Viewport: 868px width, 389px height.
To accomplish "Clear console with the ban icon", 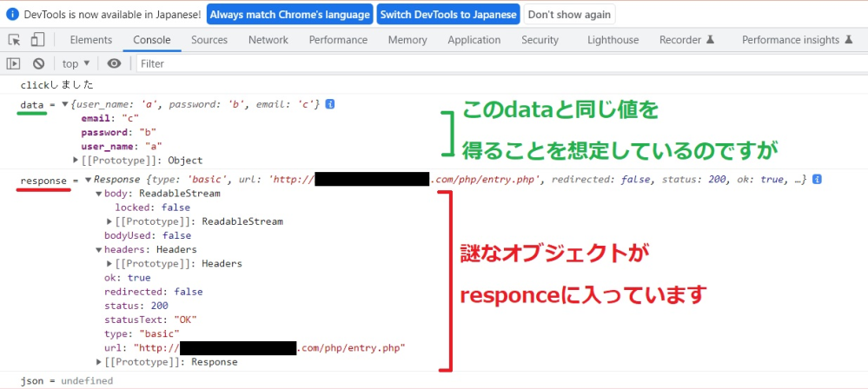I will coord(38,63).
